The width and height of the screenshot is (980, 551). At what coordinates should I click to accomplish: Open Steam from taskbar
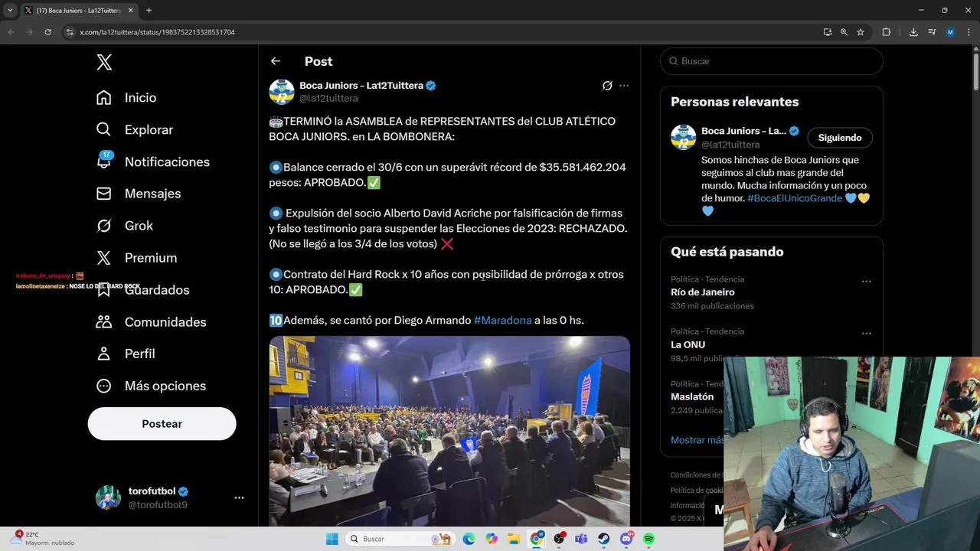pyautogui.click(x=604, y=539)
